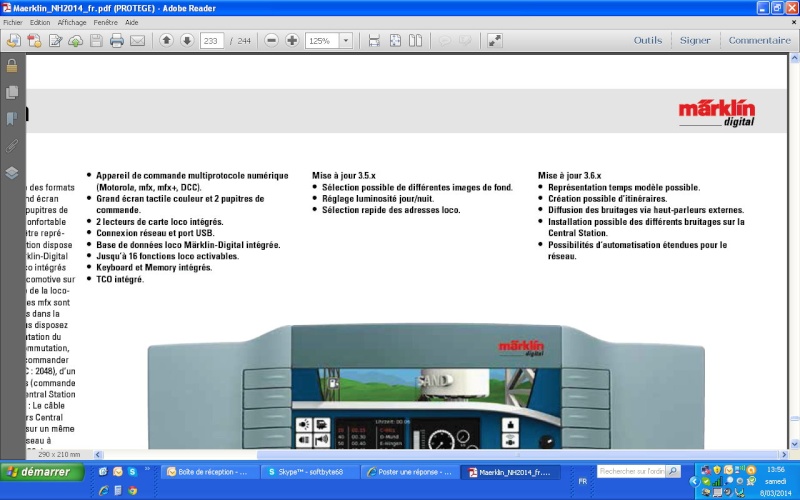Open a file with the Open icon
This screenshot has width=800, height=500.
pyautogui.click(x=14, y=40)
